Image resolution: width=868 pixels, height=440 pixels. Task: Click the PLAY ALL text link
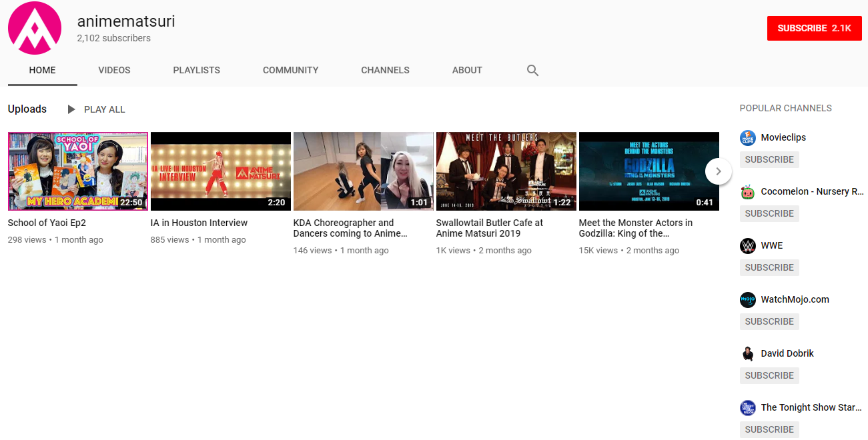pyautogui.click(x=105, y=109)
